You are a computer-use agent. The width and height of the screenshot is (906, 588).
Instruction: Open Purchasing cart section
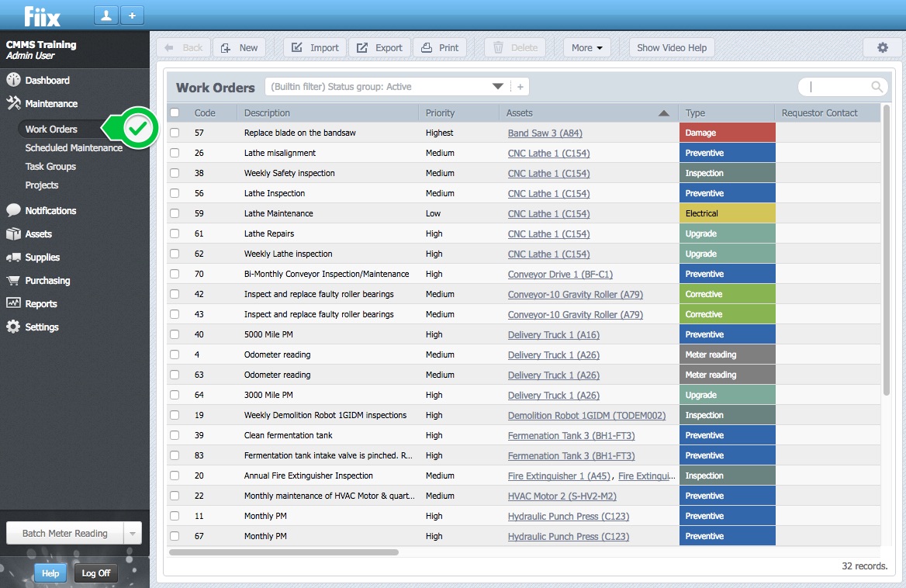click(x=38, y=281)
